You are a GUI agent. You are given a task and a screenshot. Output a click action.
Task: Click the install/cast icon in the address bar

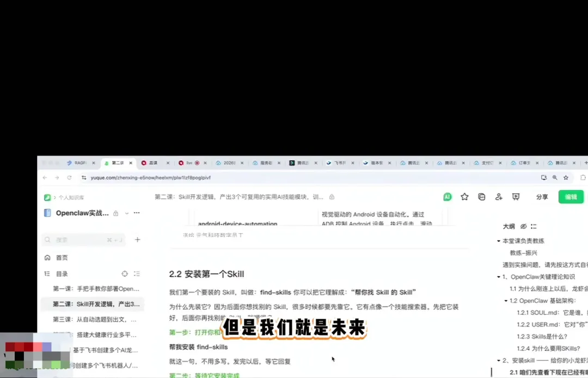tap(544, 178)
